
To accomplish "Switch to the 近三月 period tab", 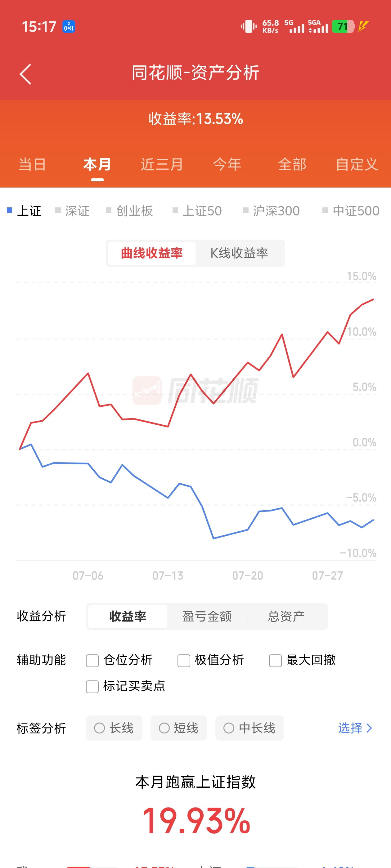I will (162, 164).
